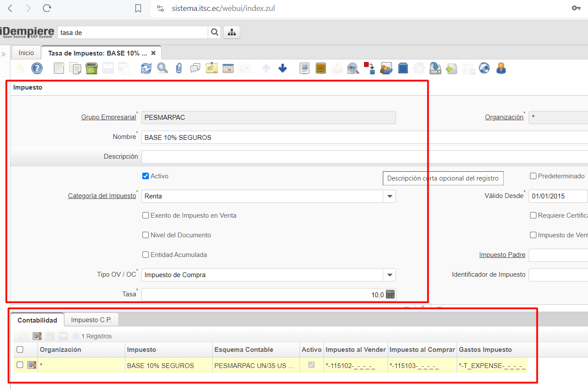Viewport: 588px width, 389px height.
Task: Open the menu tree icon beside search
Action: pyautogui.click(x=231, y=32)
